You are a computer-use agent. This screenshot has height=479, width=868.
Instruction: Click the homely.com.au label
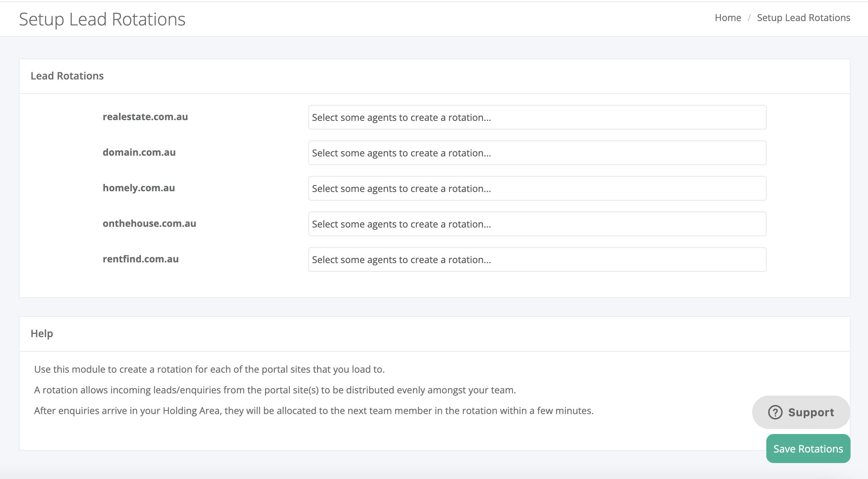click(x=139, y=188)
